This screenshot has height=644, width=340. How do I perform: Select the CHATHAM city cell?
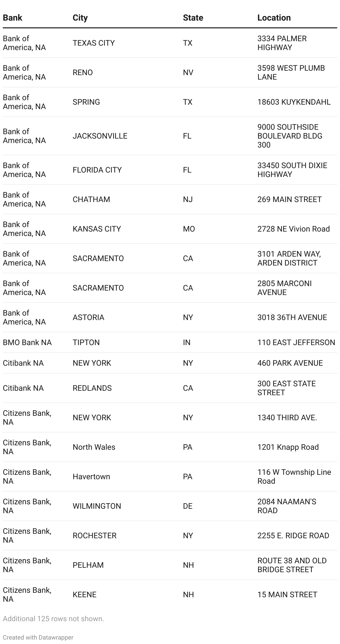[x=91, y=199]
